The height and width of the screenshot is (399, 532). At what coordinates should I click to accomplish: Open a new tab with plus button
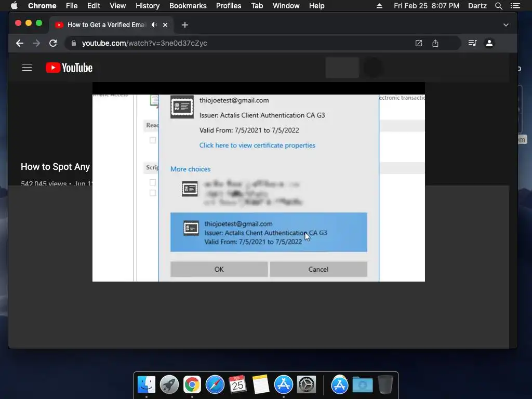coord(185,25)
